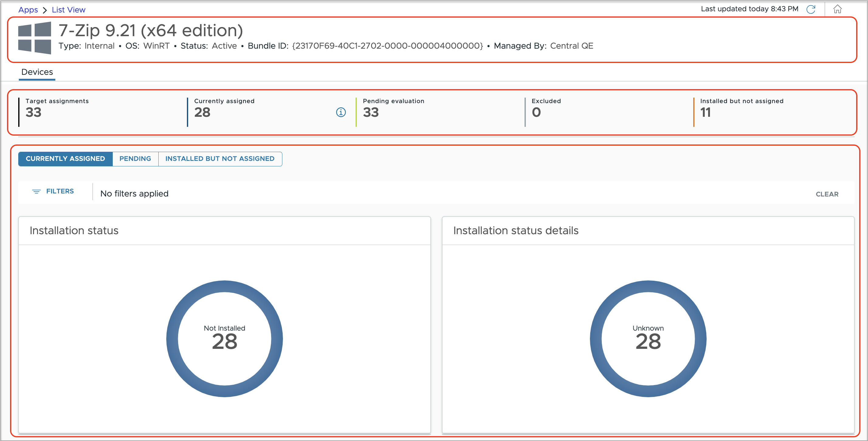Go to List View breadcrumb

tap(68, 10)
